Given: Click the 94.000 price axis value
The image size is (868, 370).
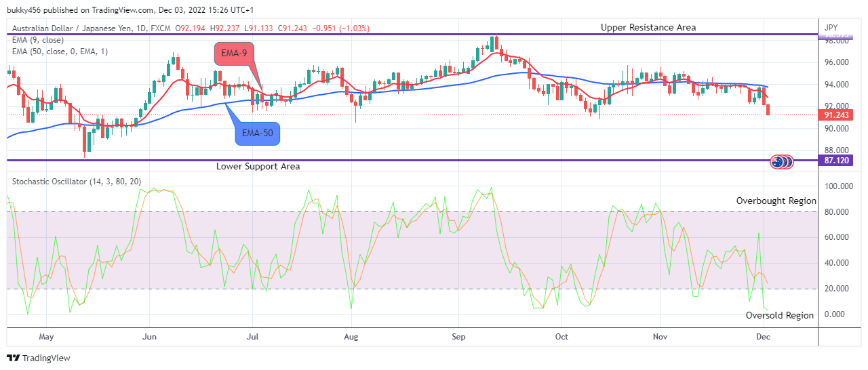Looking at the screenshot, I should click(837, 85).
